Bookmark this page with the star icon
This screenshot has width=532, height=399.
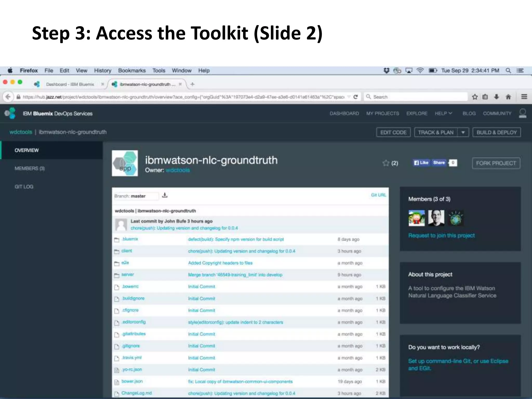click(x=475, y=97)
